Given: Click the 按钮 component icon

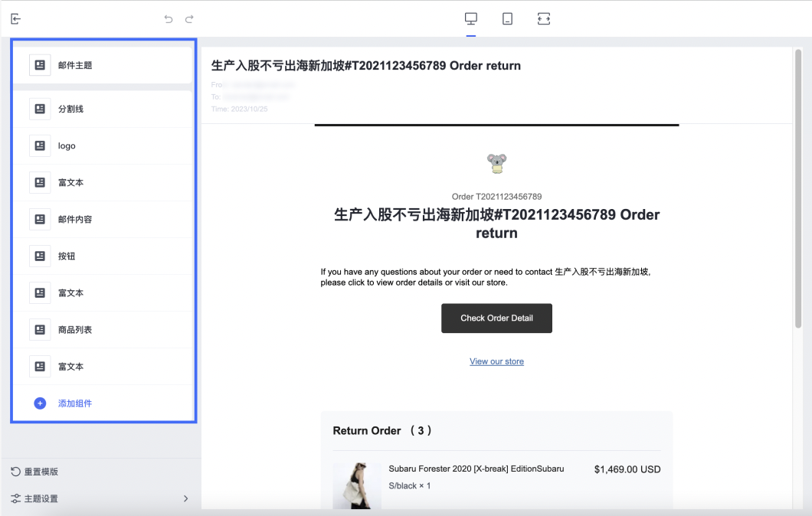Looking at the screenshot, I should pos(40,256).
